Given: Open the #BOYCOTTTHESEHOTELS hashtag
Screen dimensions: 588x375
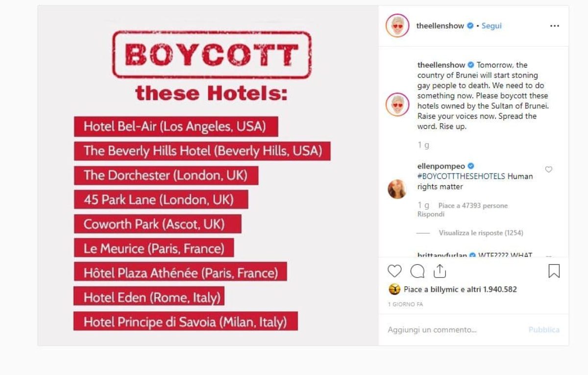Looking at the screenshot, I should (461, 176).
